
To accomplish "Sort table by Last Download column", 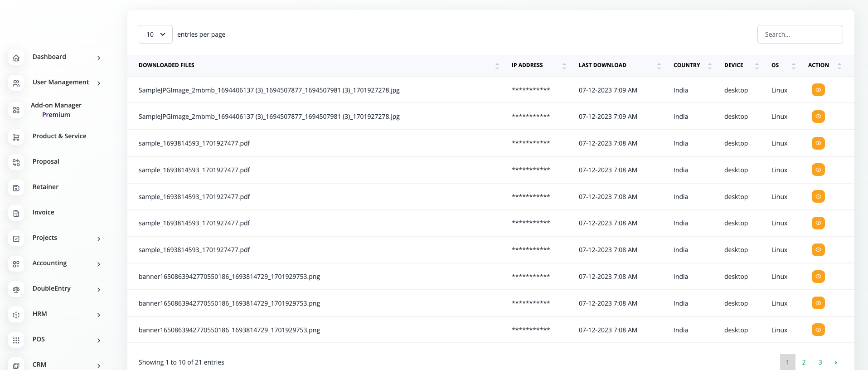I will click(x=602, y=65).
